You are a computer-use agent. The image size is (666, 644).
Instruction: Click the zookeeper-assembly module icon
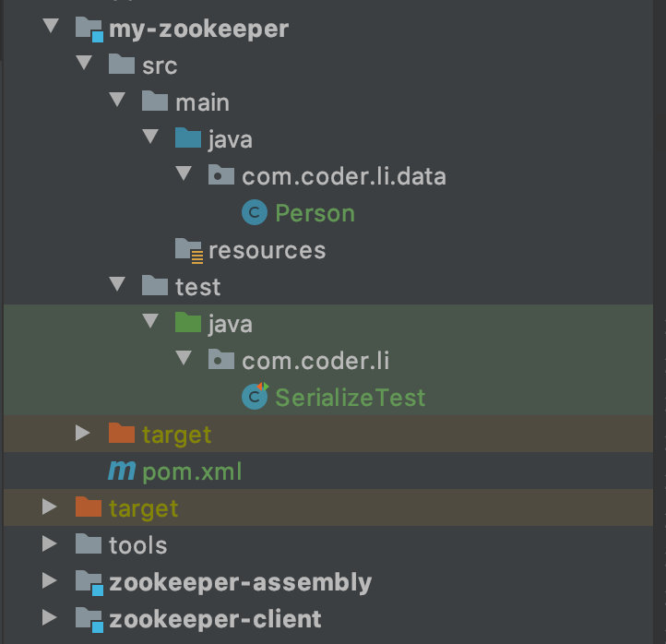pyautogui.click(x=89, y=582)
